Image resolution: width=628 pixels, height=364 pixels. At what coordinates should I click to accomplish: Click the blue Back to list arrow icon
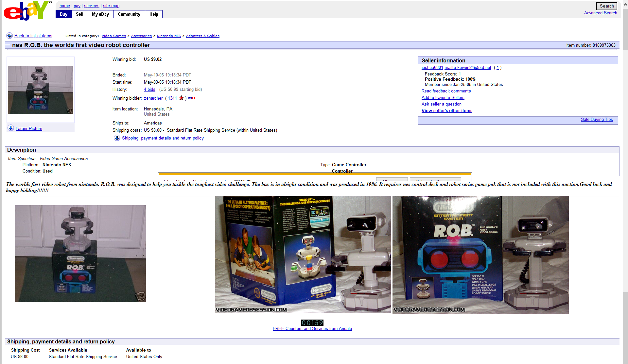click(x=9, y=36)
